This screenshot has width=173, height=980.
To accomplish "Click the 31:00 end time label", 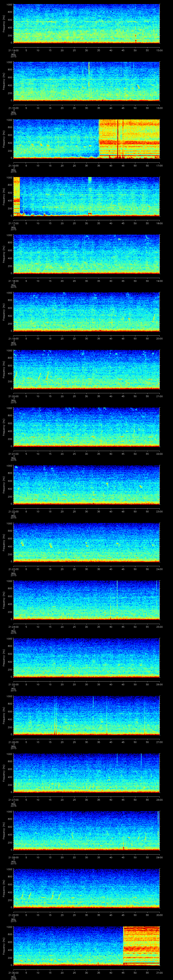I will tap(159, 973).
